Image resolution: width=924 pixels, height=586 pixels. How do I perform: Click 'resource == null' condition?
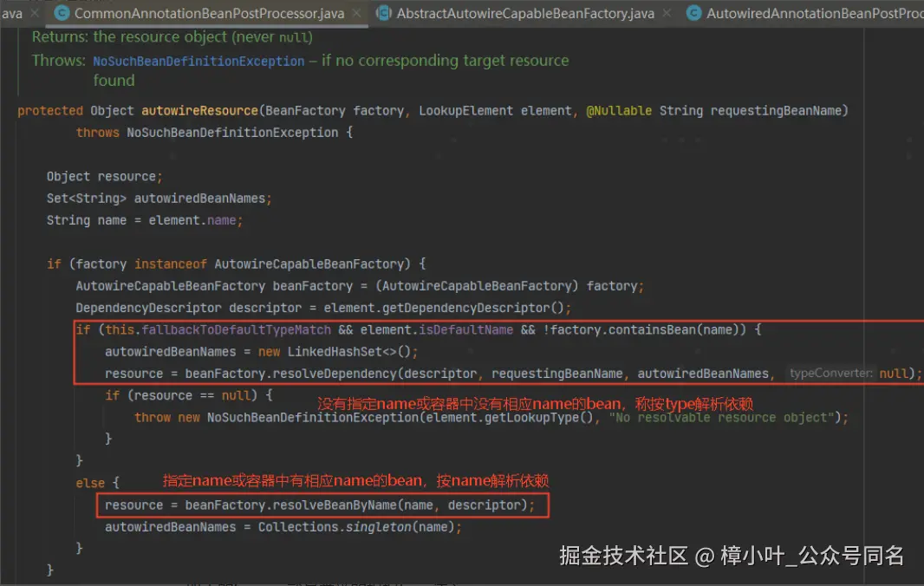[x=192, y=395]
